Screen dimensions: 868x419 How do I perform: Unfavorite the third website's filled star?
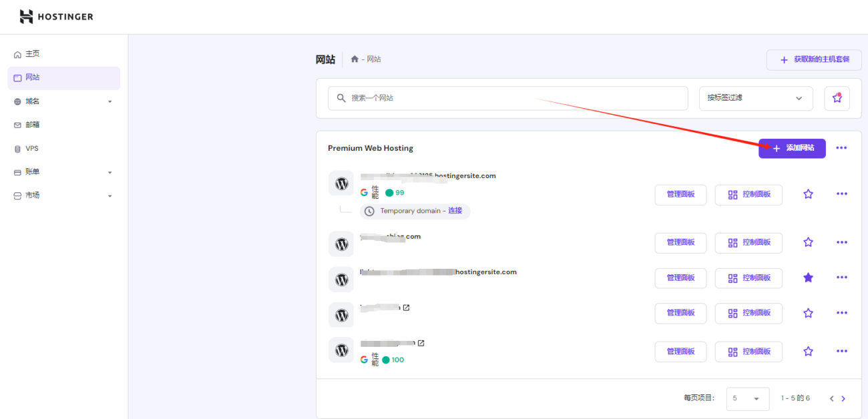point(808,278)
